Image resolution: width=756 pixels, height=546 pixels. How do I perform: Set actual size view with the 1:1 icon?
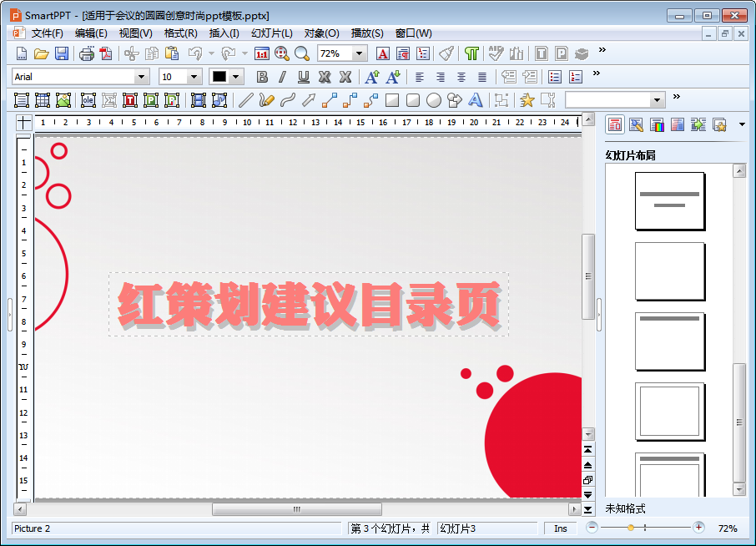[x=262, y=53]
